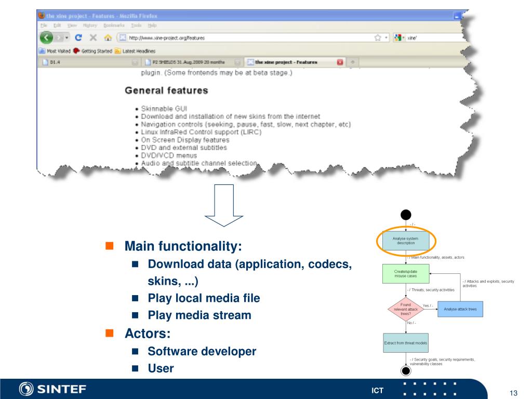
Task: Click the slide number 13
Action: pyautogui.click(x=513, y=393)
